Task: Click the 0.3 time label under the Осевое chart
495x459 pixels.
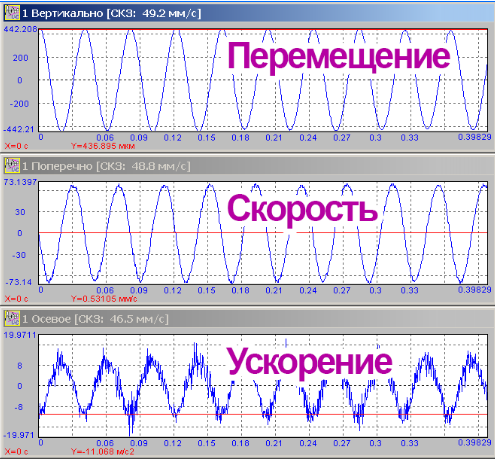Action: (375, 443)
